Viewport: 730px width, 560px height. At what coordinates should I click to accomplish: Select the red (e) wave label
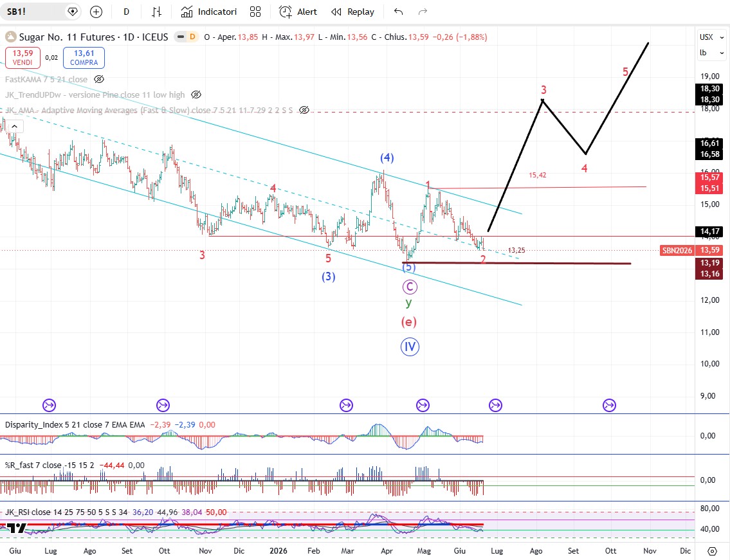click(x=409, y=321)
